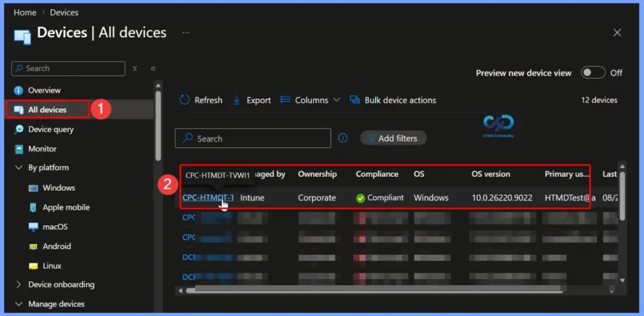Click the Export button label

[x=258, y=100]
